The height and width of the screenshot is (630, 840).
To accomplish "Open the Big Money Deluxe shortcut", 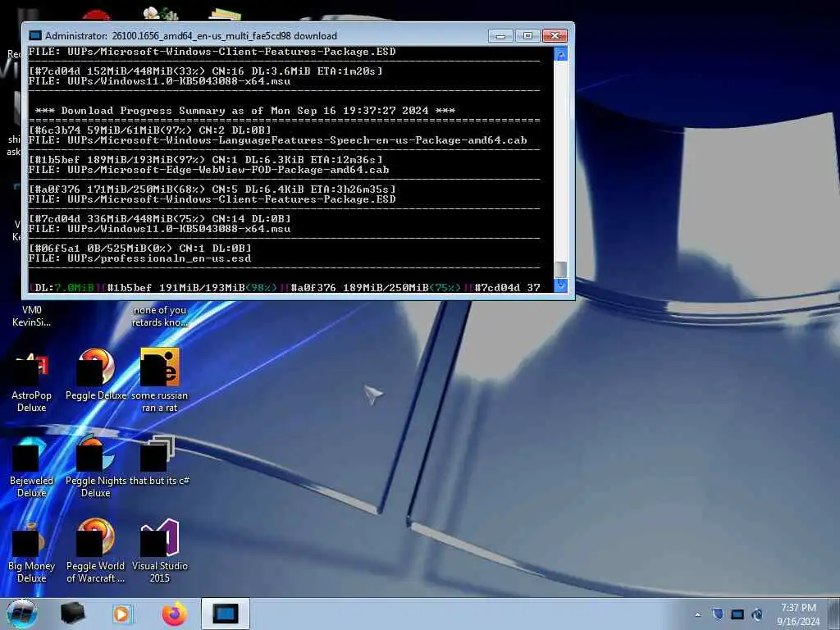I will coord(31,552).
